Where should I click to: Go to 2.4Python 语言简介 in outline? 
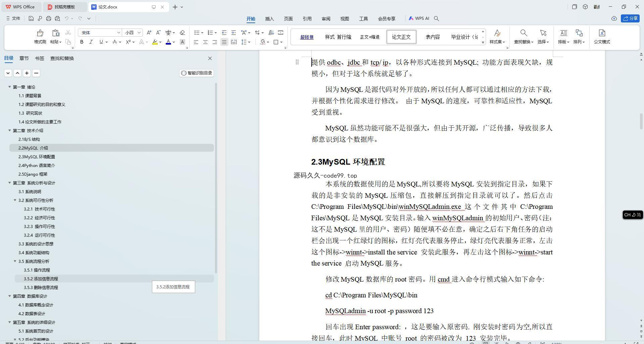pyautogui.click(x=37, y=165)
